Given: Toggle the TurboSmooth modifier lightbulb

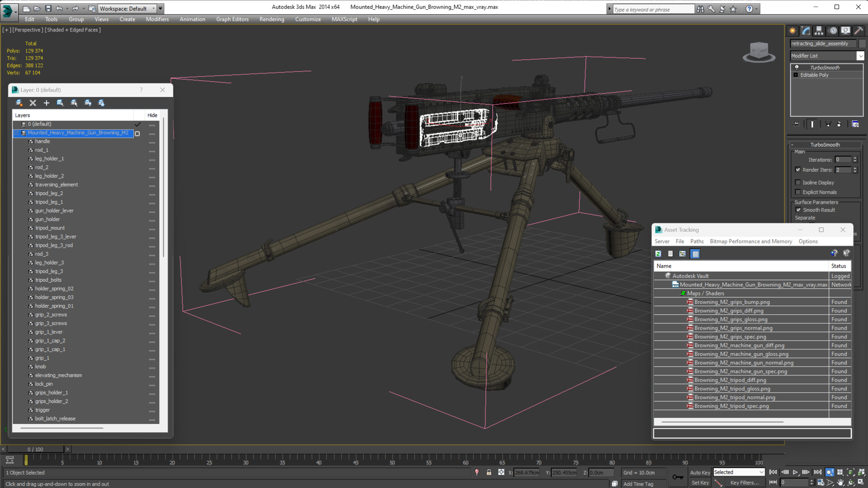Looking at the screenshot, I should [797, 68].
